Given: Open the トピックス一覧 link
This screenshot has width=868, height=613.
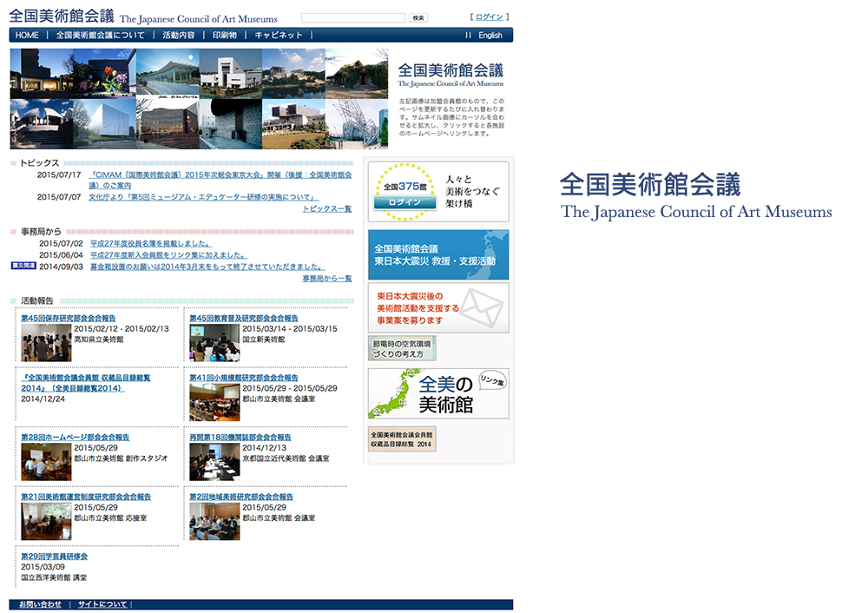Looking at the screenshot, I should (x=327, y=208).
